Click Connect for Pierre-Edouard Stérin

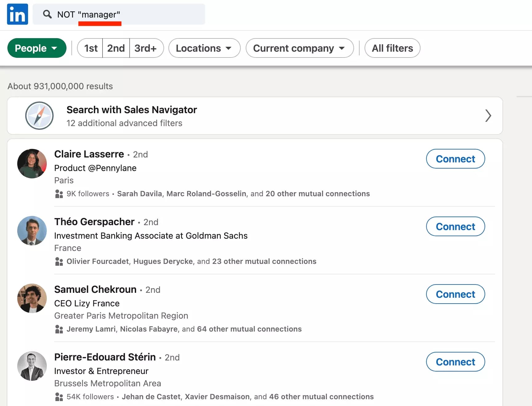click(x=455, y=362)
